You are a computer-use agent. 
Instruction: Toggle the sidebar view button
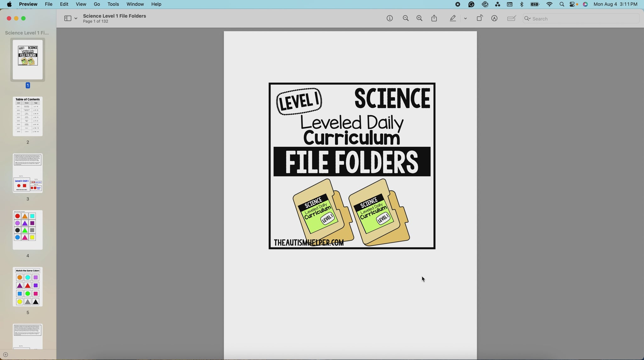(x=68, y=19)
